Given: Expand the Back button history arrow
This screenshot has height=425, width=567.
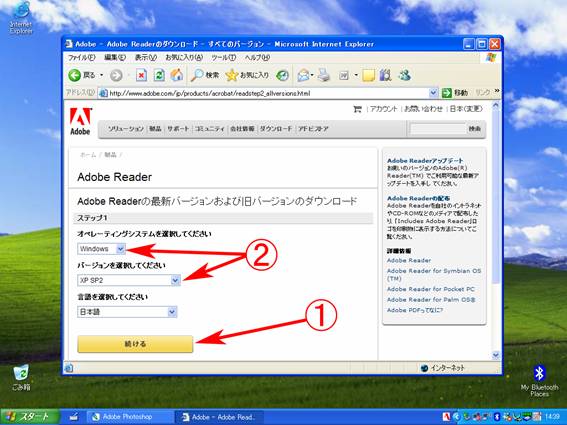Looking at the screenshot, I should (102, 75).
